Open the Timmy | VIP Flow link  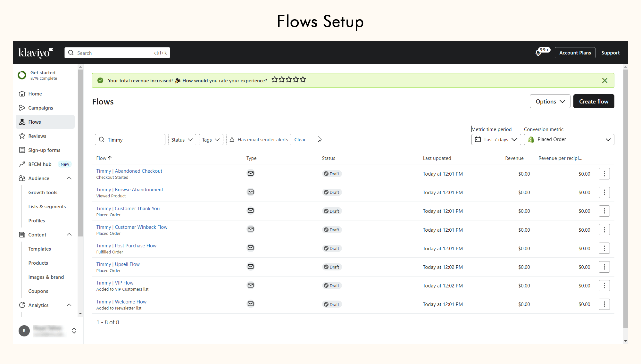click(x=115, y=283)
